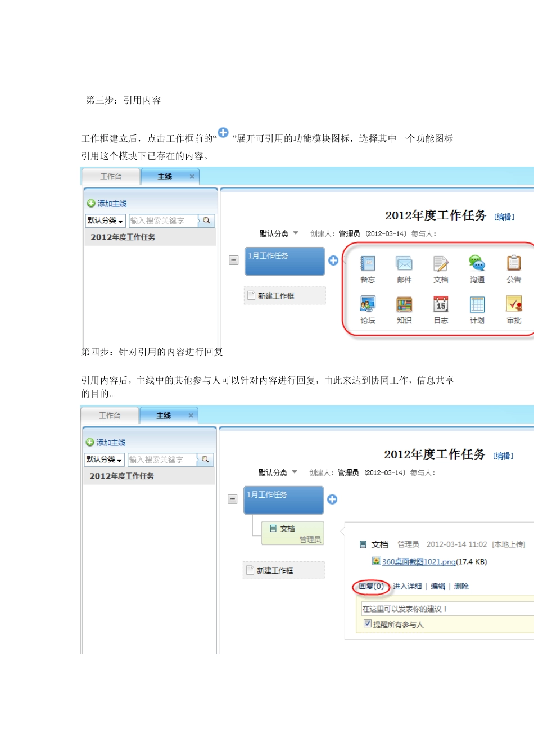Click the 删除 delete link

(x=461, y=586)
